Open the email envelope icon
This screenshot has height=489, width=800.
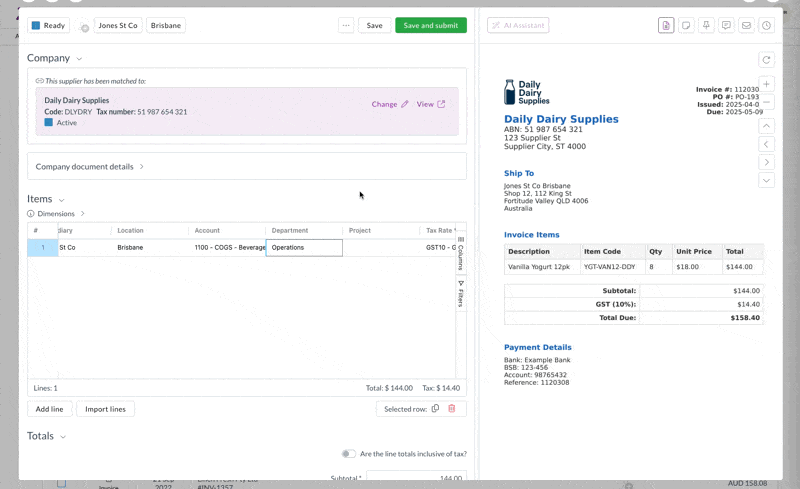click(x=746, y=25)
